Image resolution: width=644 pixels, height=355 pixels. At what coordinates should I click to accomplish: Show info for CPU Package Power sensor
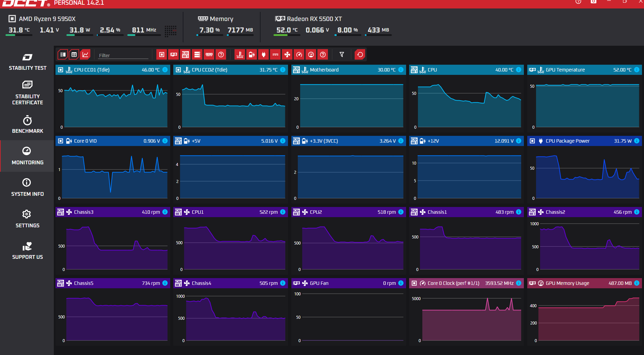point(637,141)
